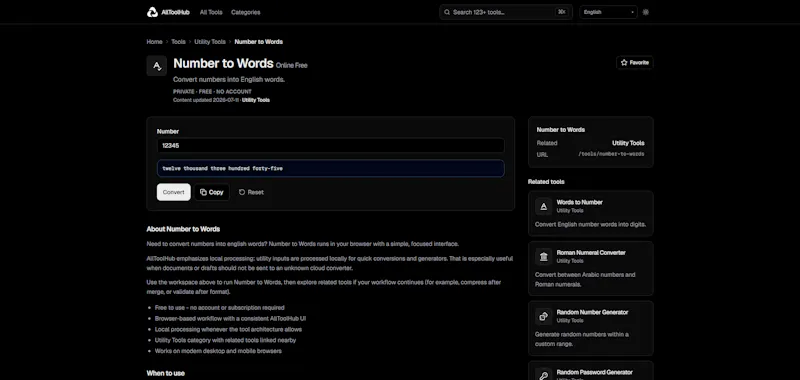
Task: Click the copy icon in Copy button
Action: 203,192
